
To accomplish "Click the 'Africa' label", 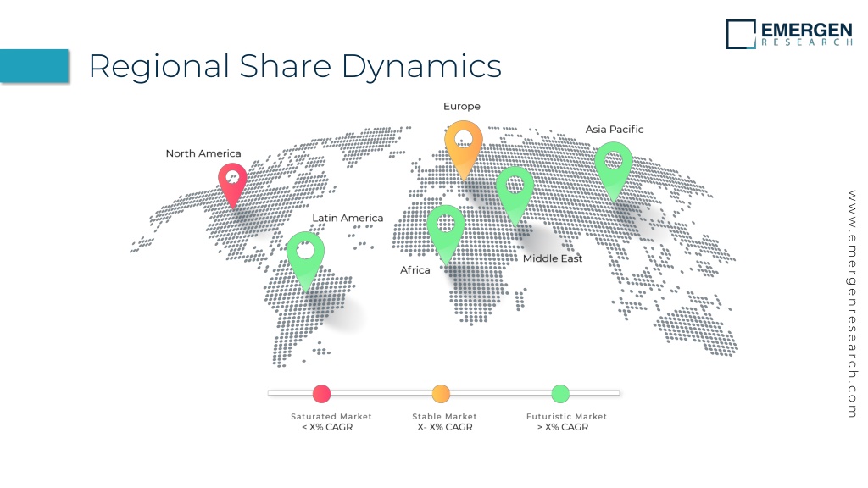I will (x=415, y=270).
